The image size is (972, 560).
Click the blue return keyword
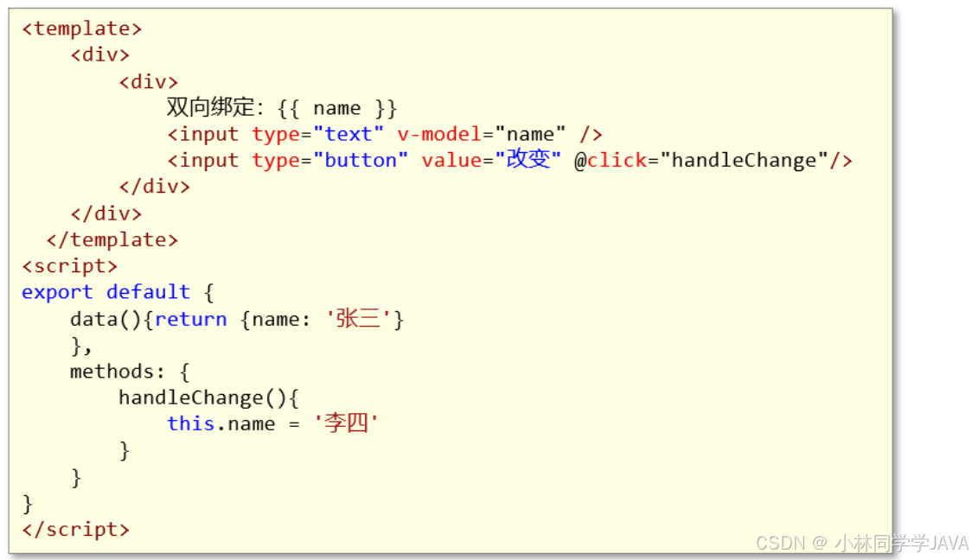pos(191,319)
